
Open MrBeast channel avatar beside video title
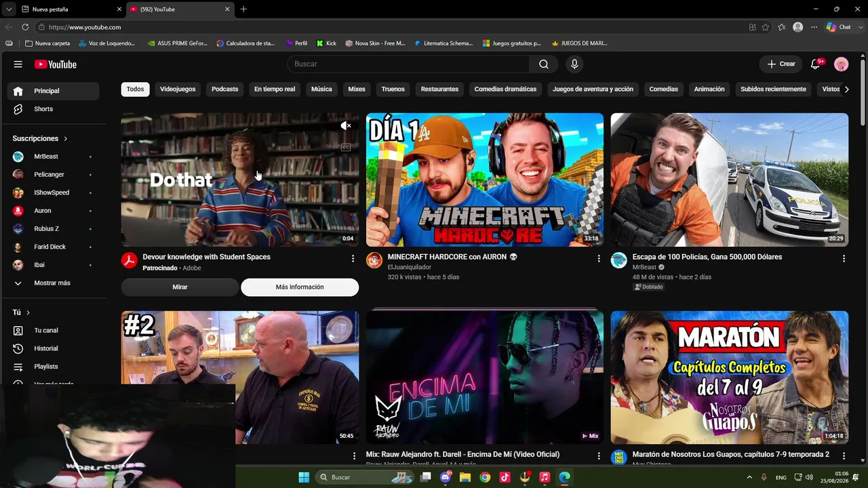point(619,260)
